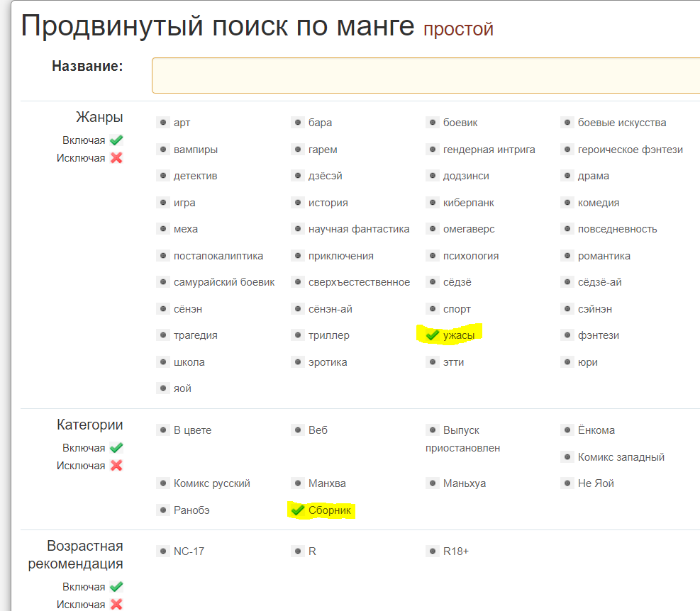Toggle the драма genre filter

click(593, 176)
